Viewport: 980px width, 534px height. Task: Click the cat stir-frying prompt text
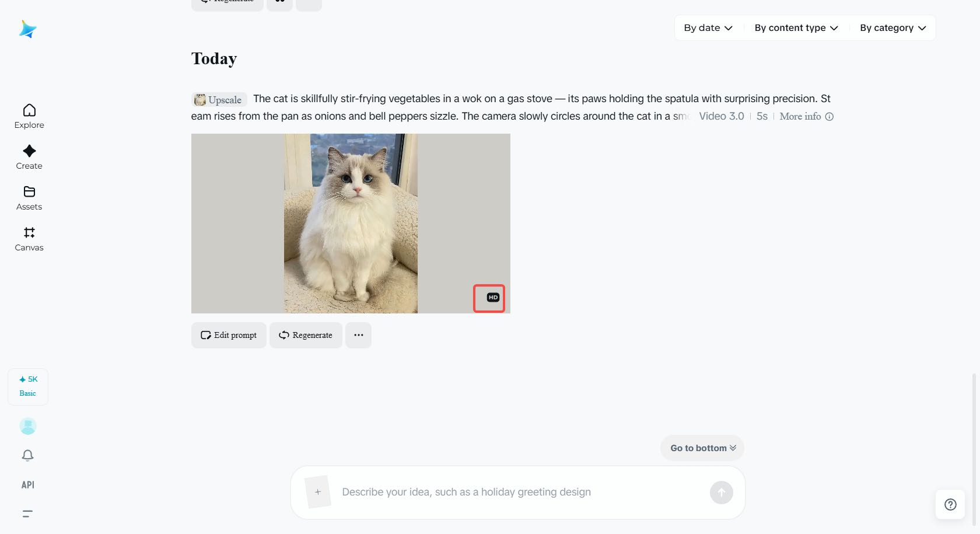tap(511, 107)
